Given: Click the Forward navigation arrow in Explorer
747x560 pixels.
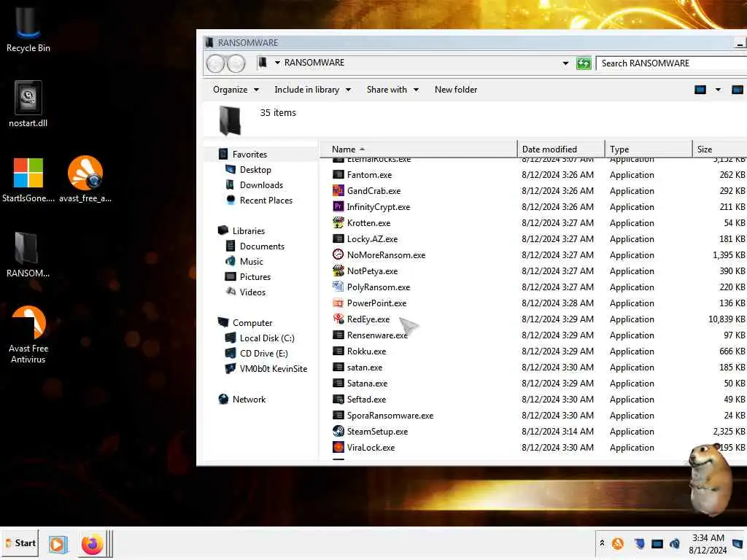Looking at the screenshot, I should (x=236, y=63).
